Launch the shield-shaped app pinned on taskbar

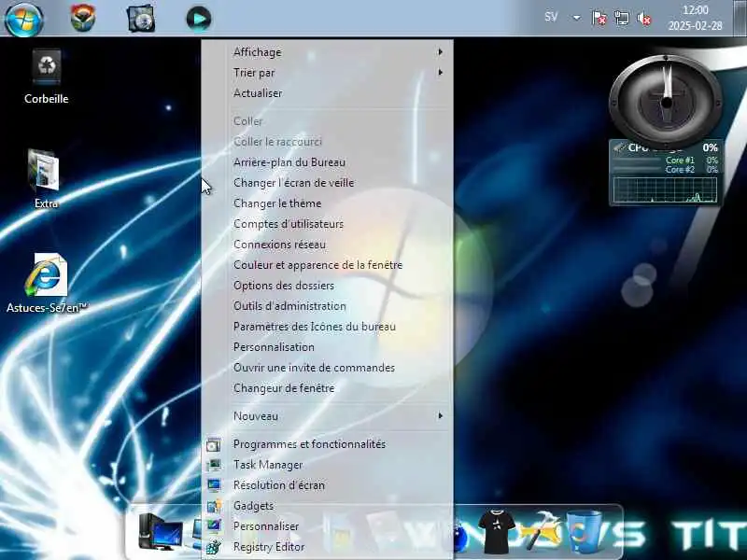click(83, 18)
